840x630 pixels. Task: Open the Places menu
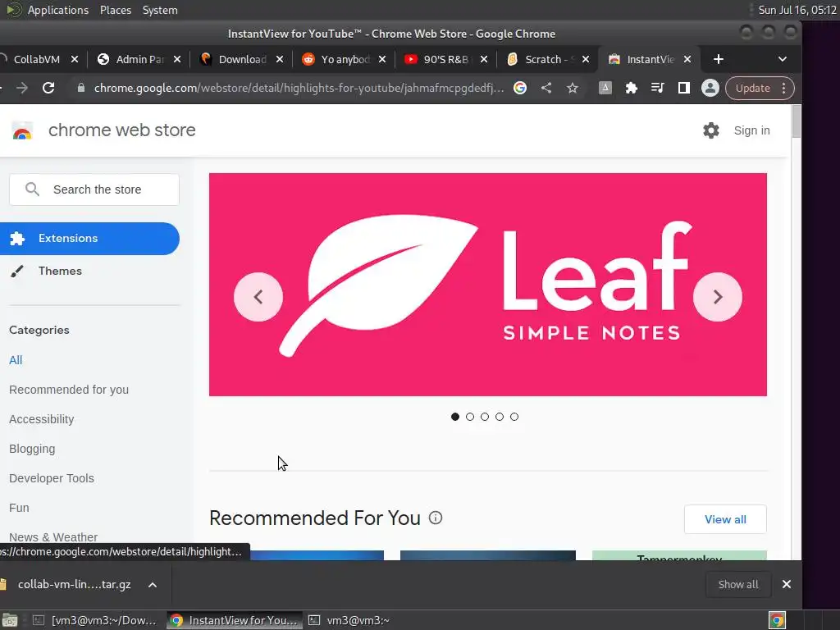click(115, 10)
